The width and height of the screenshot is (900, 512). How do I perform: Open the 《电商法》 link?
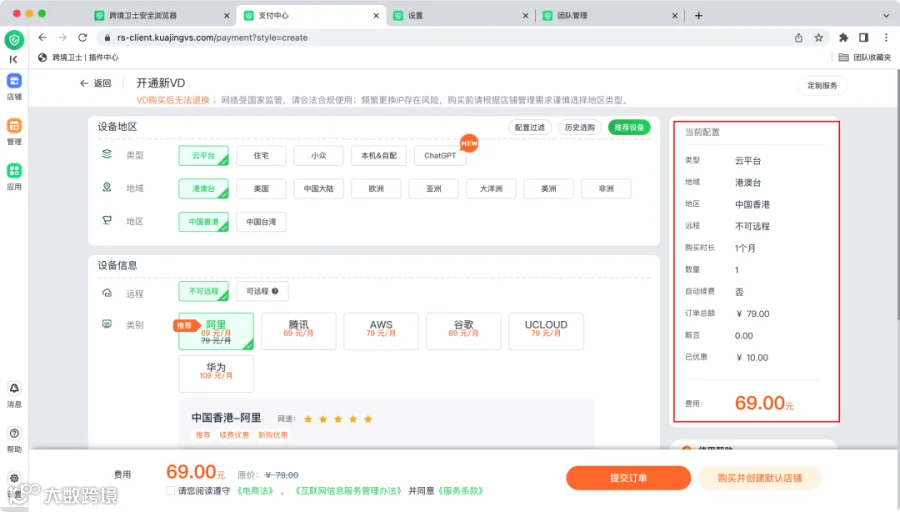click(x=255, y=491)
